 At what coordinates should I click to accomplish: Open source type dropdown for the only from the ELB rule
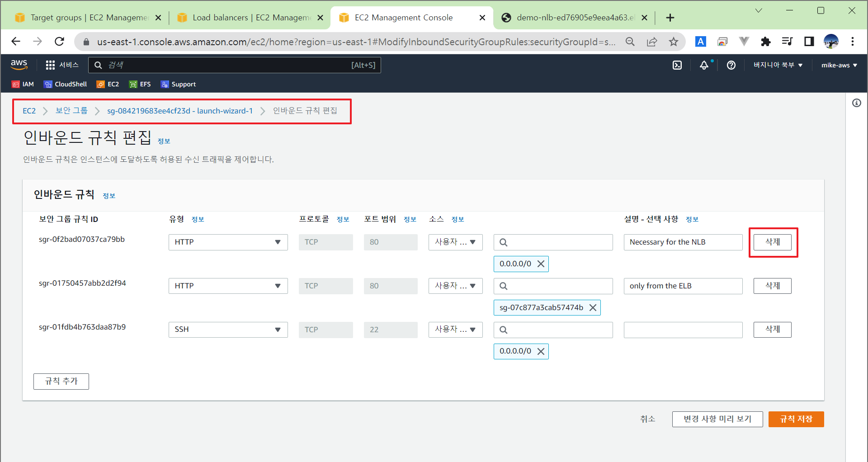coord(456,286)
